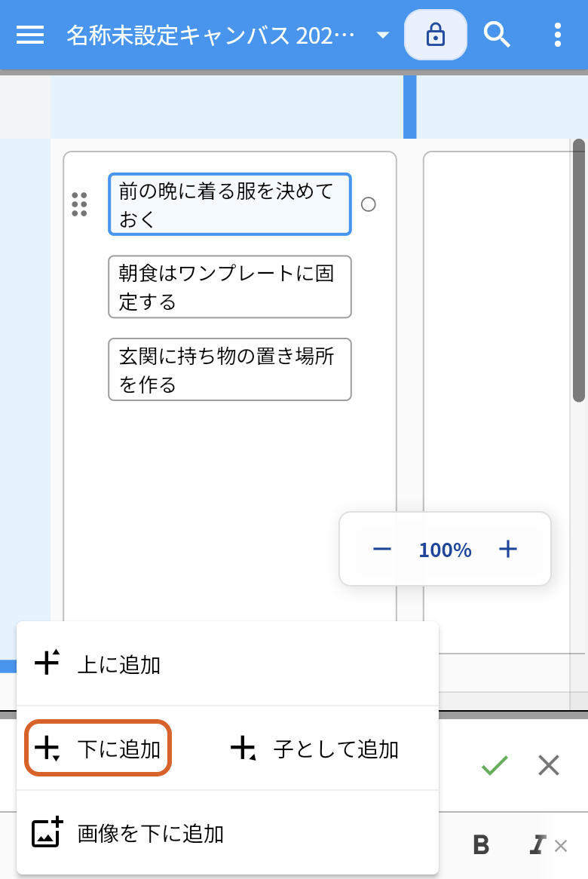
Task: Toggle bold formatting with B
Action: point(481,845)
